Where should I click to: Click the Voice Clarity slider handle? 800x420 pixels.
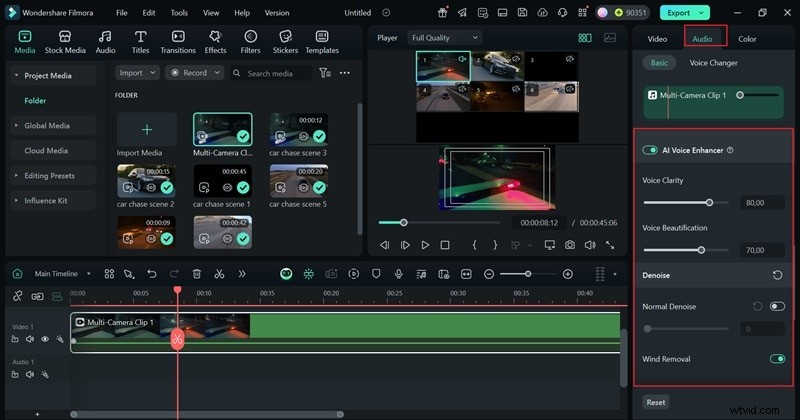pos(709,202)
